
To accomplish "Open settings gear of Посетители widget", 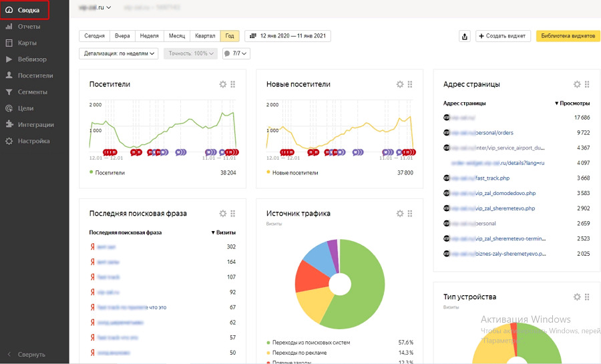I will 222,84.
